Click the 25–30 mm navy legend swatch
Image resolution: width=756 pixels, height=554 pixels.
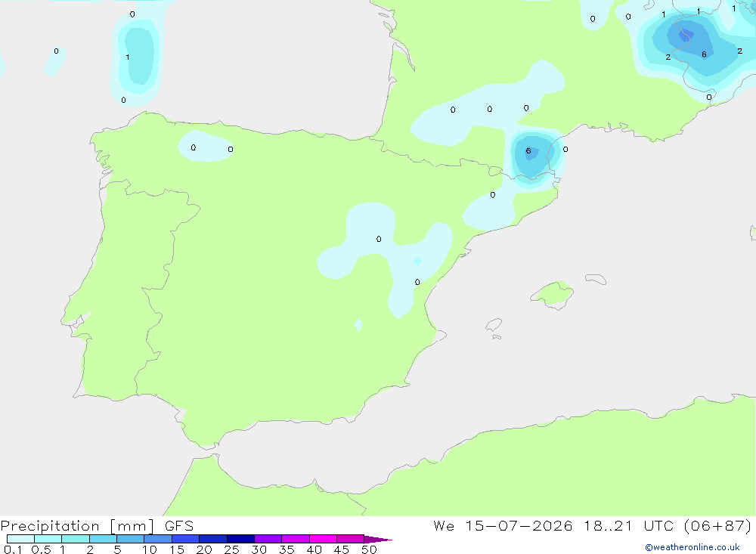coord(240,539)
